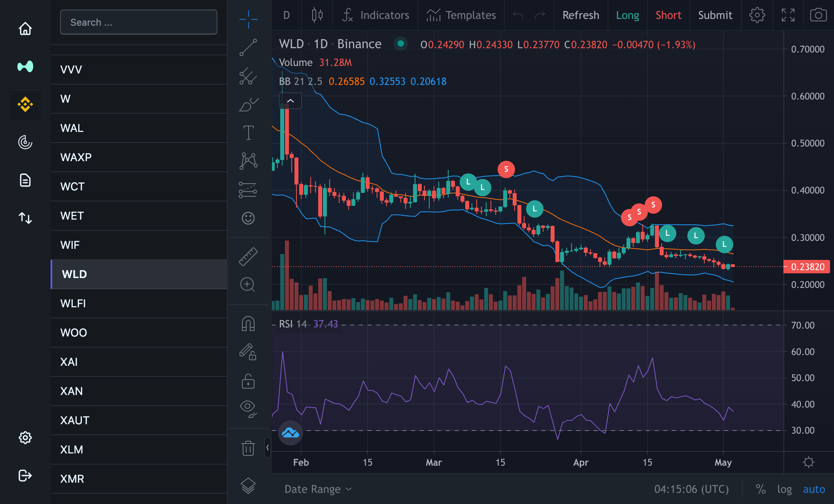Toggle lock all drawing tools
Screen dimensions: 834x504
point(248,381)
